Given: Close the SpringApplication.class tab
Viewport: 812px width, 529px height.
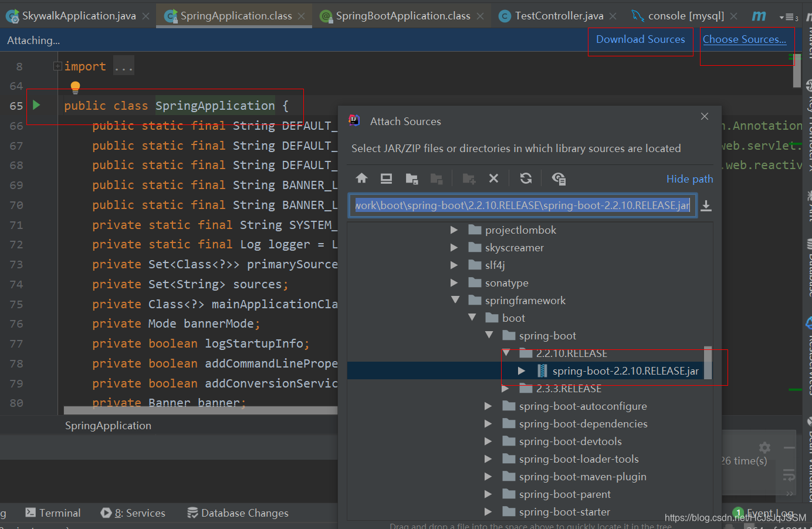Looking at the screenshot, I should pyautogui.click(x=302, y=16).
